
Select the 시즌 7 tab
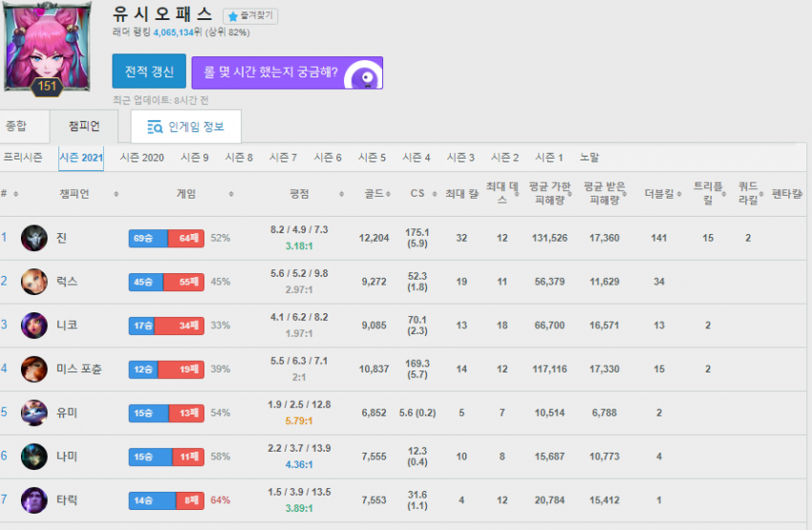[284, 158]
